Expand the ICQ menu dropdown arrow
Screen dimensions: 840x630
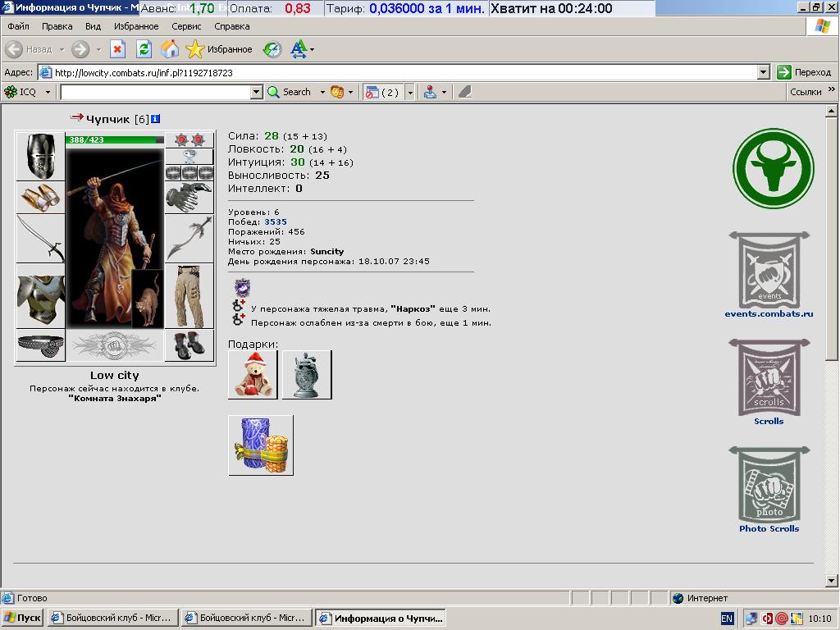pos(48,92)
